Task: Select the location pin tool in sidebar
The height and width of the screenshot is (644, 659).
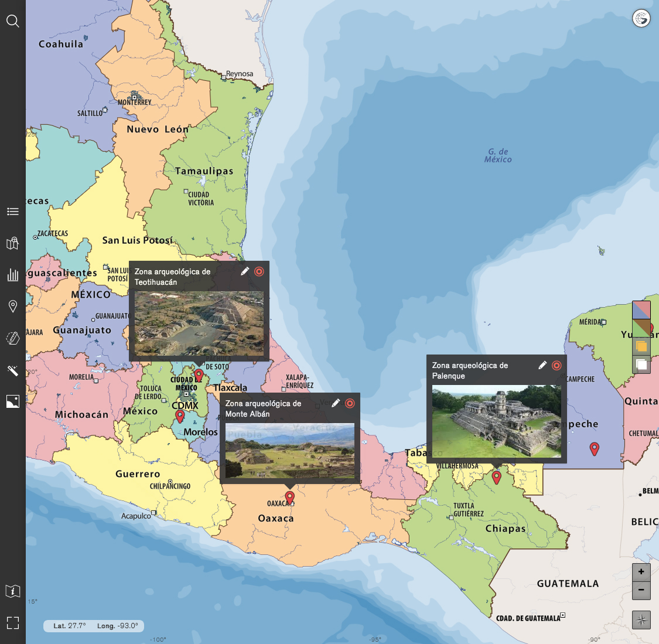Action: (13, 306)
